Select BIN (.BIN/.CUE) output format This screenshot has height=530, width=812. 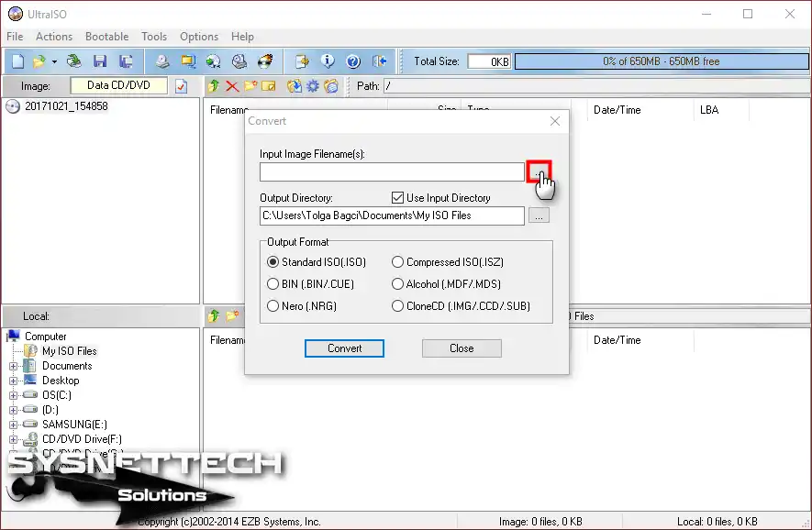pyautogui.click(x=273, y=284)
